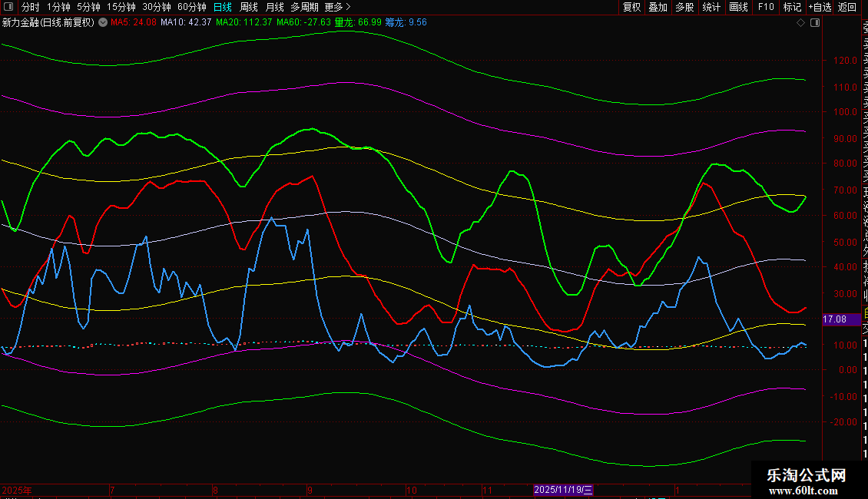Click the diamond icon above the chart
Image resolution: width=868 pixels, height=499 pixels.
[801, 23]
